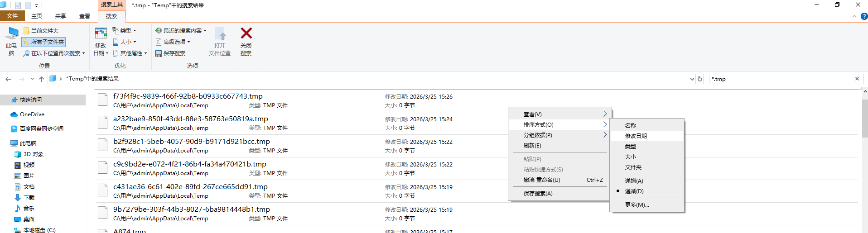Image resolution: width=868 pixels, height=233 pixels.
Task: Click the back navigation arrow
Action: click(8, 79)
